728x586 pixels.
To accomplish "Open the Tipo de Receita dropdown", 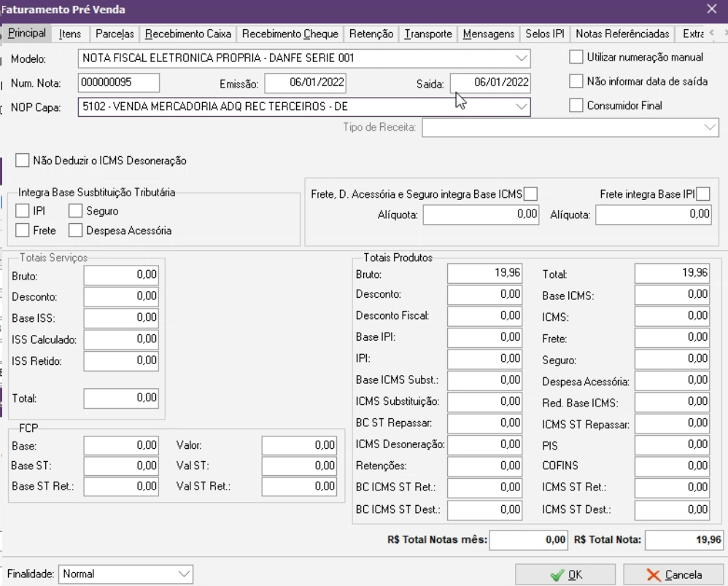I will point(711,128).
